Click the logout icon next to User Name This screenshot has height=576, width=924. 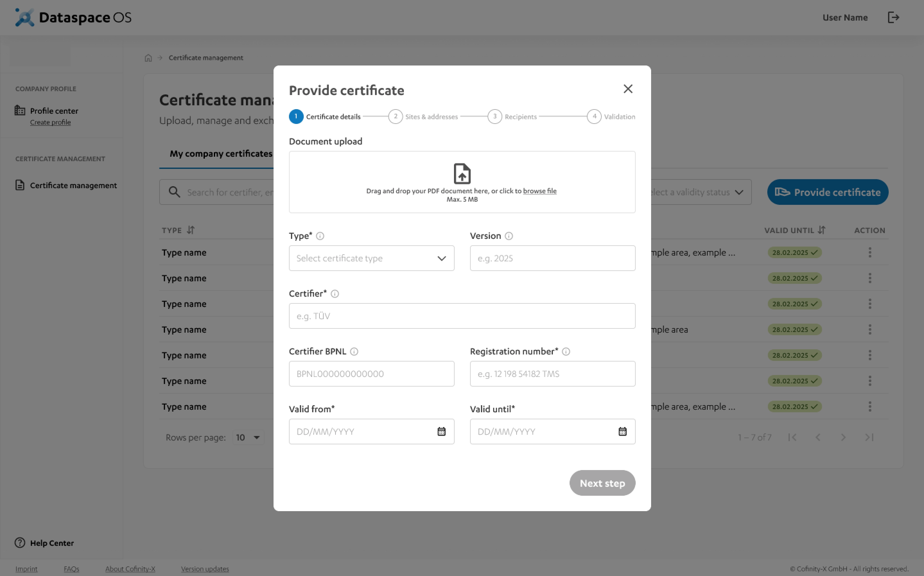click(x=893, y=18)
